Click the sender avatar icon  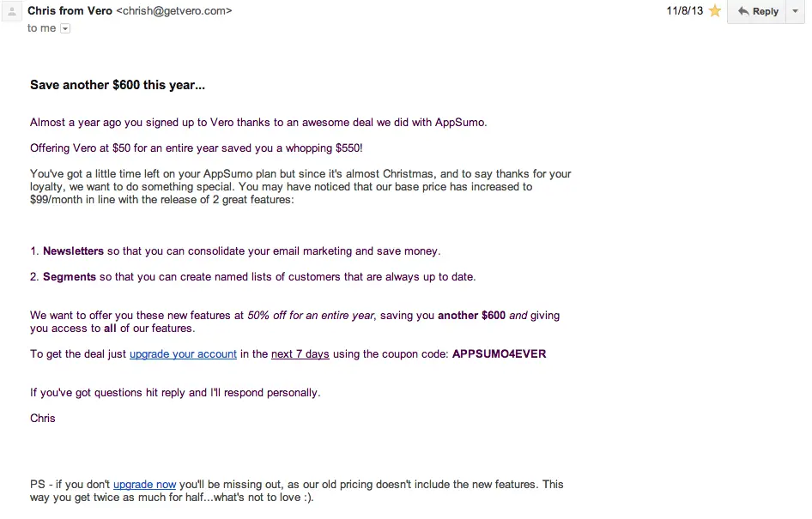[x=11, y=12]
